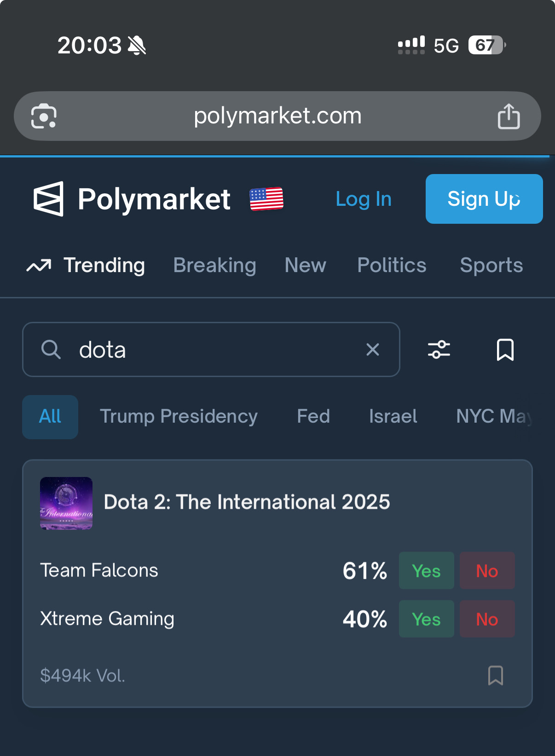Open The International 2025 market thumbnail
The height and width of the screenshot is (756, 555).
click(66, 503)
